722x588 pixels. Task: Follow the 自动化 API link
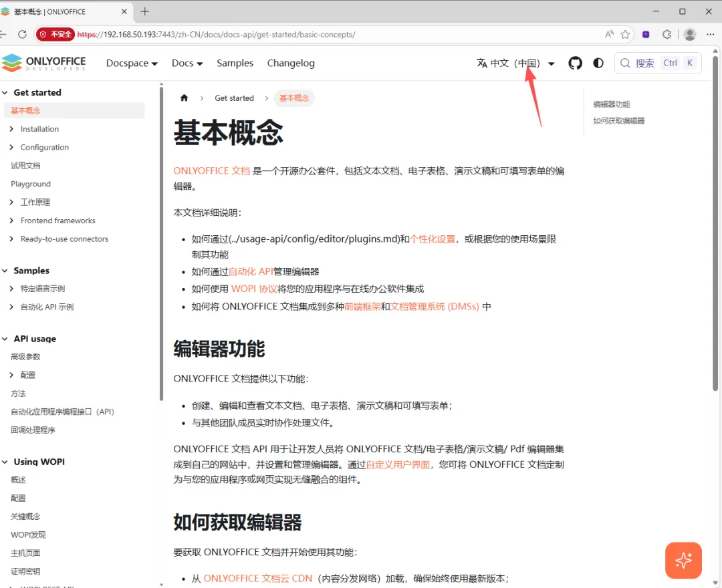[x=251, y=271]
